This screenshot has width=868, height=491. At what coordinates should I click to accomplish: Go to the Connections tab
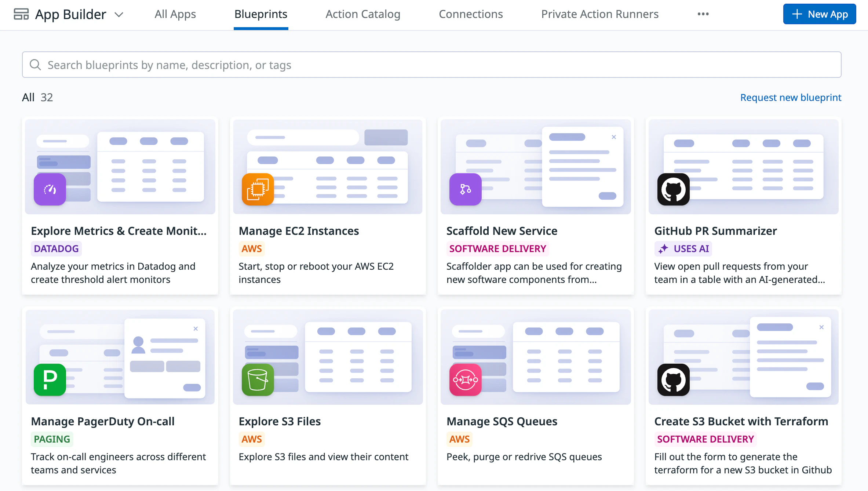pyautogui.click(x=471, y=14)
